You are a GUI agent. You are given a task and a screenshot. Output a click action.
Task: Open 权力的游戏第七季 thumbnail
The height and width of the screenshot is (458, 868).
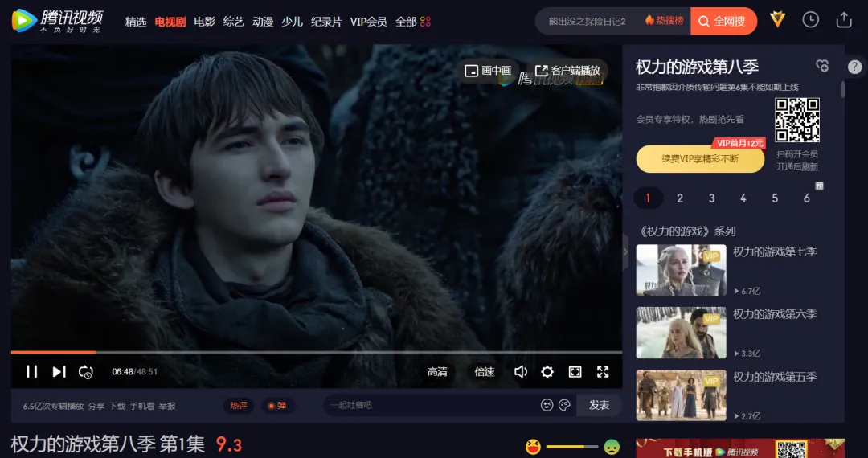[x=681, y=270]
